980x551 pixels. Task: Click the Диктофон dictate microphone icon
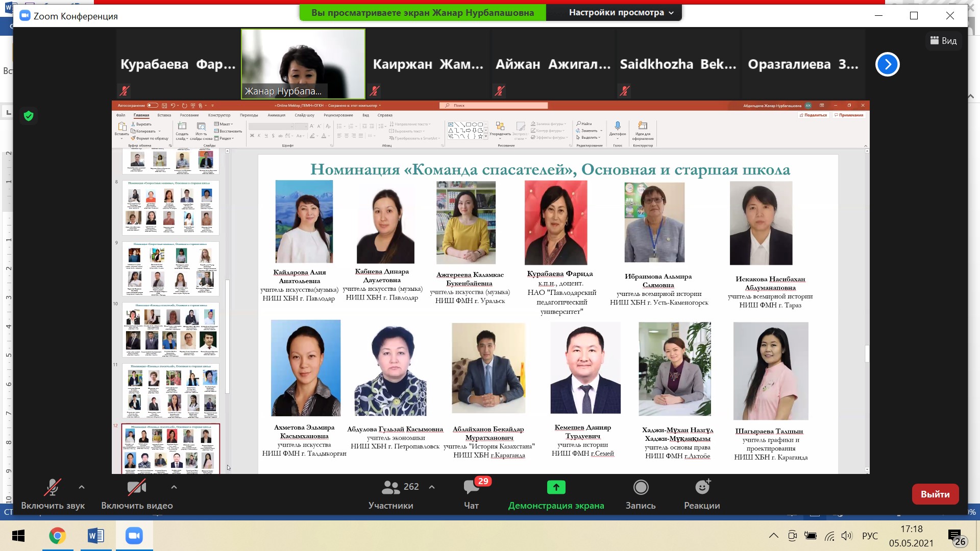tap(618, 126)
